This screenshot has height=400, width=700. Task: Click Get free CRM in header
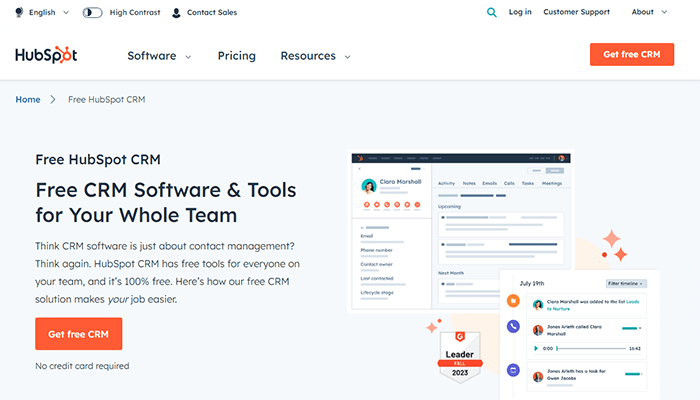coord(631,55)
